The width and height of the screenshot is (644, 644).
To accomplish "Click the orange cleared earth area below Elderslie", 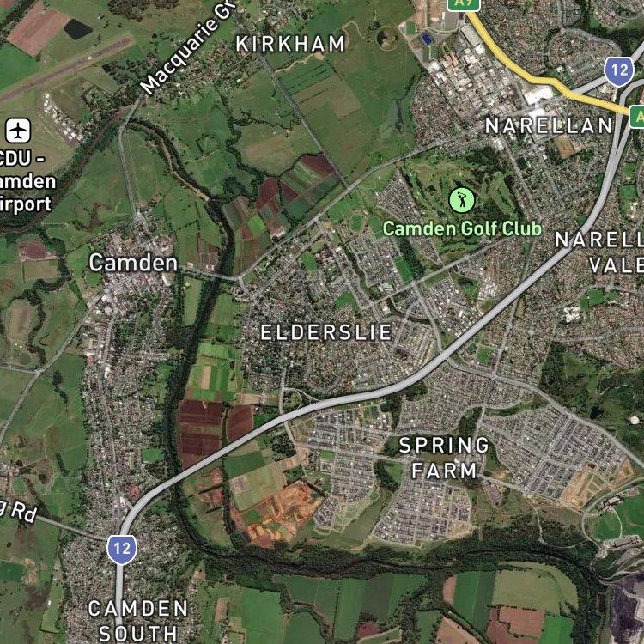I will [276, 513].
